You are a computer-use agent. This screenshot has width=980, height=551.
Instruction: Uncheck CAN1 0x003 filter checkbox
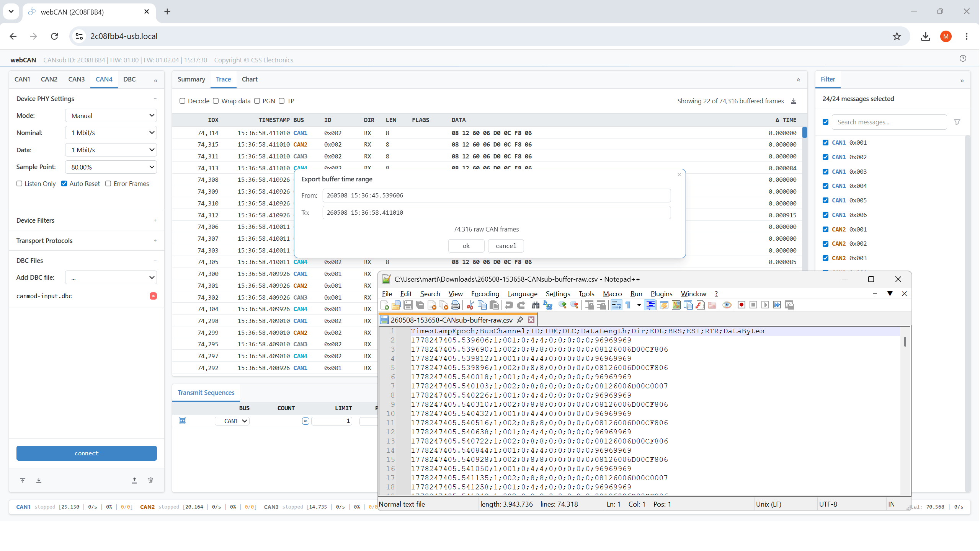coord(826,172)
